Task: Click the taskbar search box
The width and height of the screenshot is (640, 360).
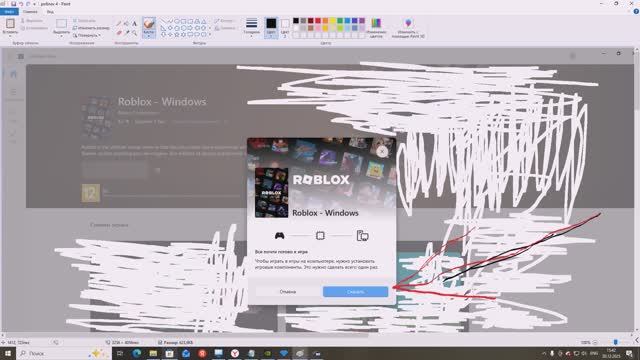Action: coord(64,353)
